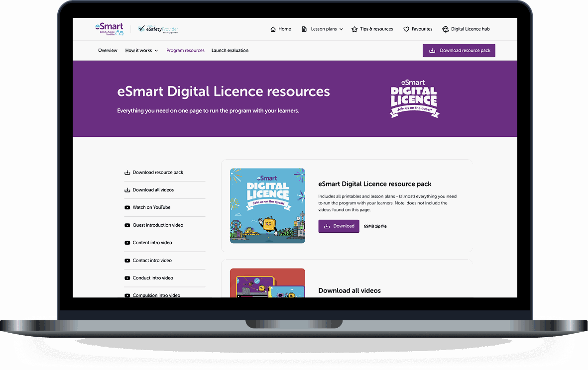Jump to Quest introduction video link
Image resolution: width=588 pixels, height=370 pixels.
[158, 225]
